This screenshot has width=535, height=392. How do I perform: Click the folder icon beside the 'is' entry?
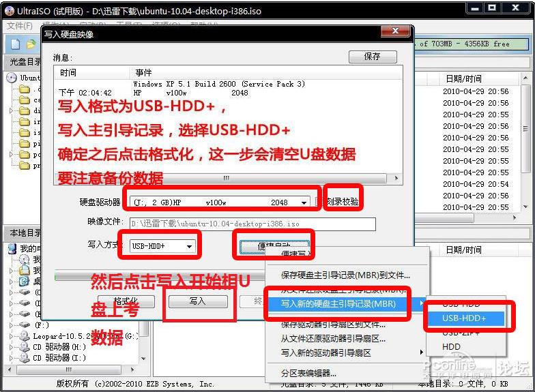[x=25, y=132]
